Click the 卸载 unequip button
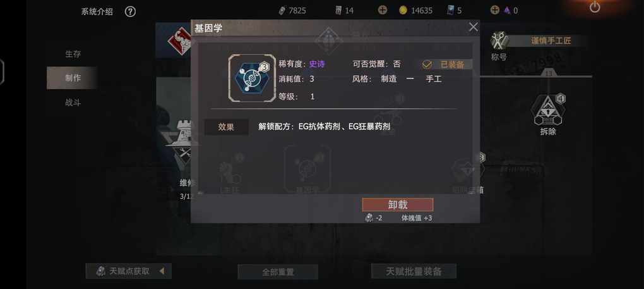The width and height of the screenshot is (644, 289). pos(398,205)
